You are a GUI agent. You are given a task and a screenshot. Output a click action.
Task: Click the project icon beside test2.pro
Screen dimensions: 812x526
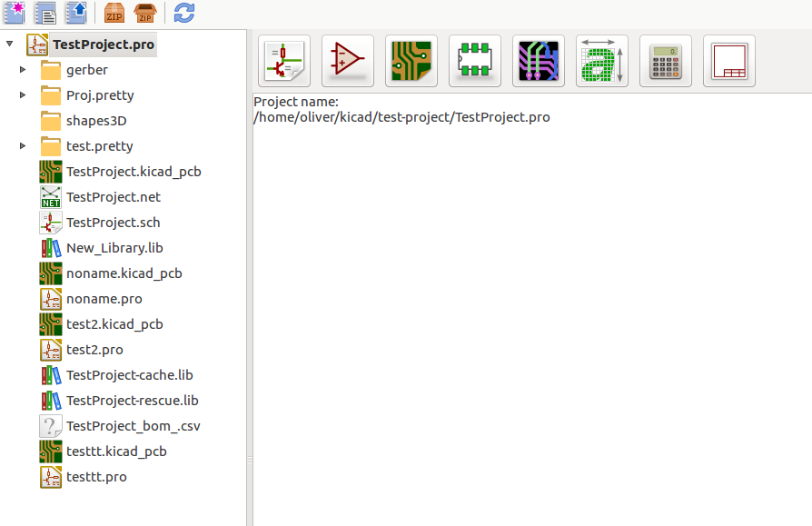point(51,350)
